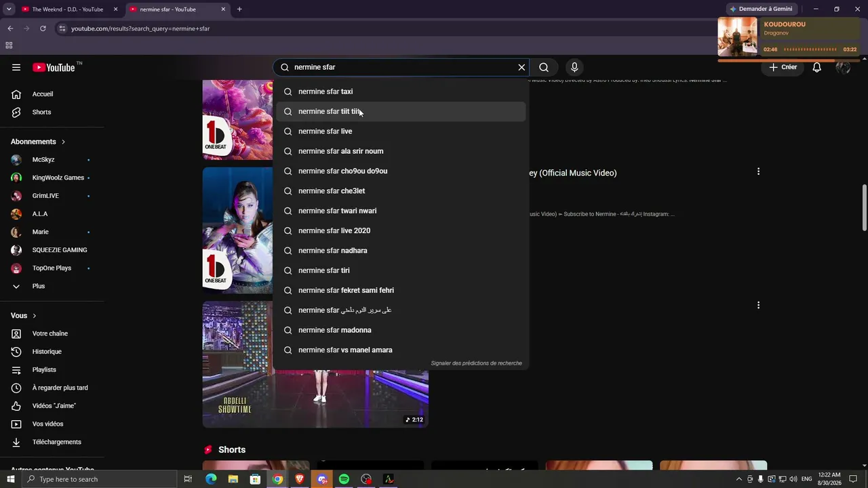Click the Windows Start button
Image resolution: width=868 pixels, height=488 pixels.
pyautogui.click(x=10, y=479)
